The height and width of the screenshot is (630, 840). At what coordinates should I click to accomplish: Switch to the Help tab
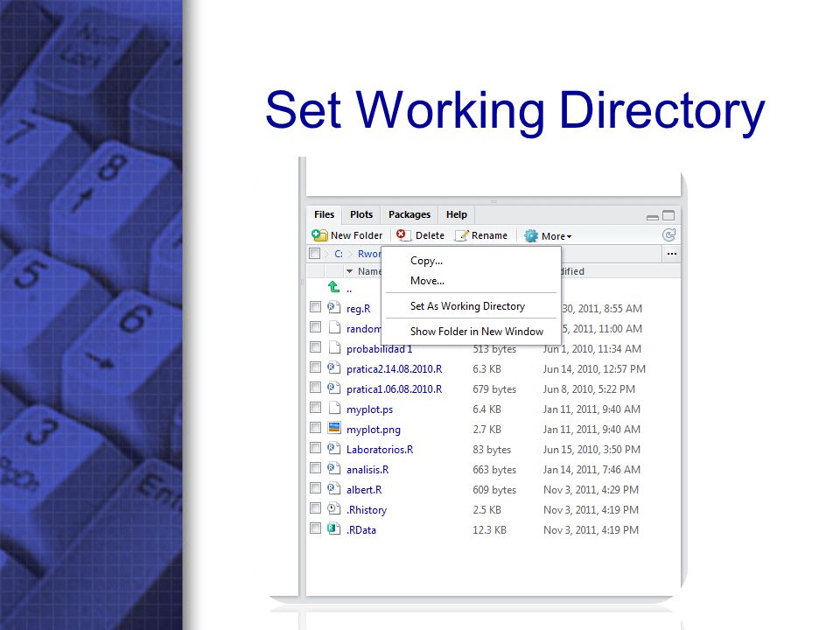point(457,215)
